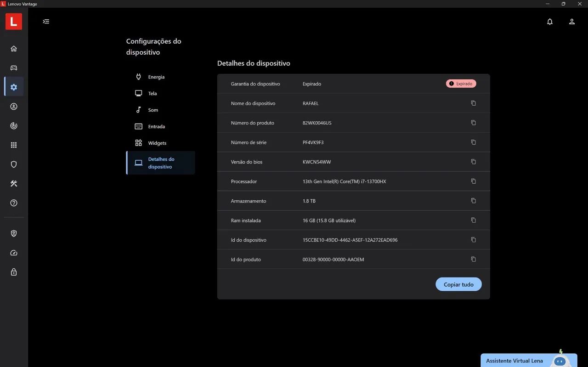Open the shield security icon in sidebar

(x=14, y=164)
